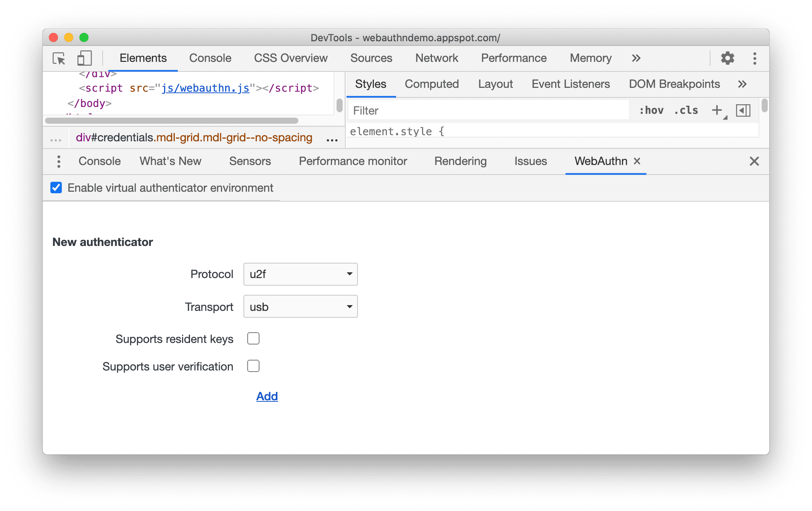The height and width of the screenshot is (511, 812).
Task: Click the DevTools settings gear icon
Action: tap(727, 57)
